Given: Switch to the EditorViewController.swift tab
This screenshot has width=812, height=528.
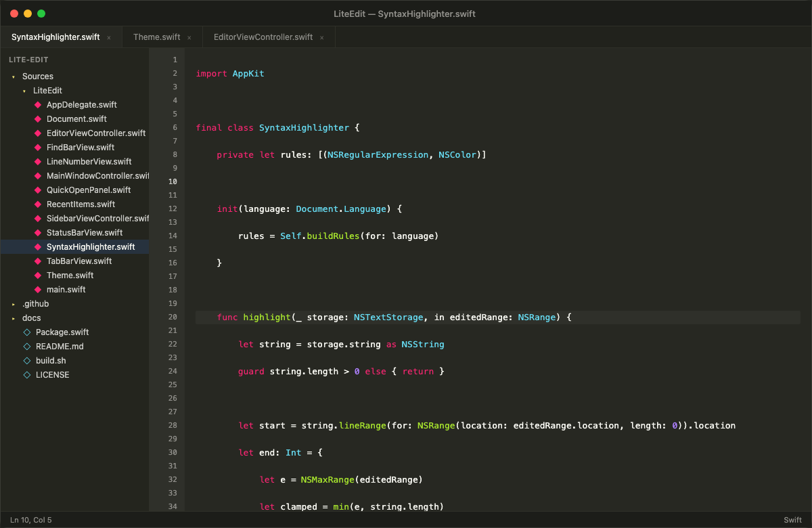Looking at the screenshot, I should coord(262,37).
